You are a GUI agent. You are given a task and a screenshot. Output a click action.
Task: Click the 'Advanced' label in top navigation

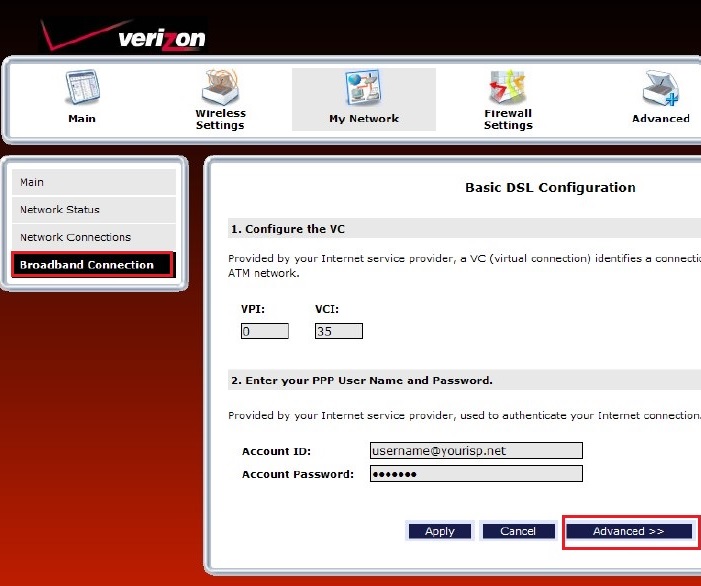click(x=661, y=119)
